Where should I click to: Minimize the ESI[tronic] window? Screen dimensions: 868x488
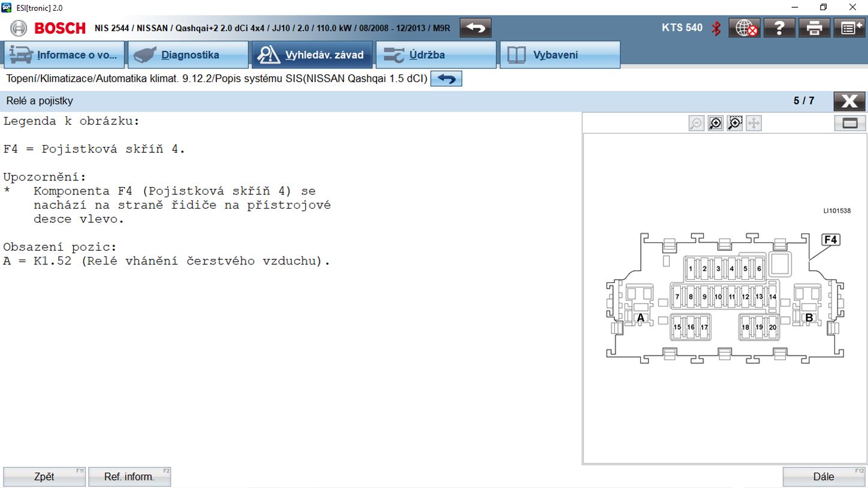tap(795, 7)
